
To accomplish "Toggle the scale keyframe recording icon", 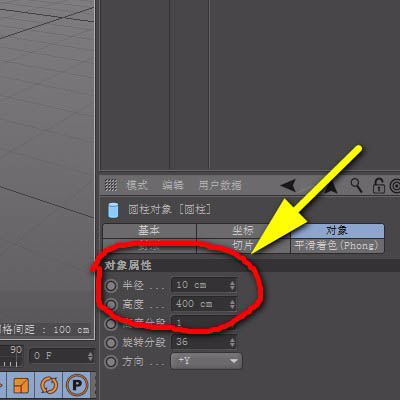I will coord(21,386).
